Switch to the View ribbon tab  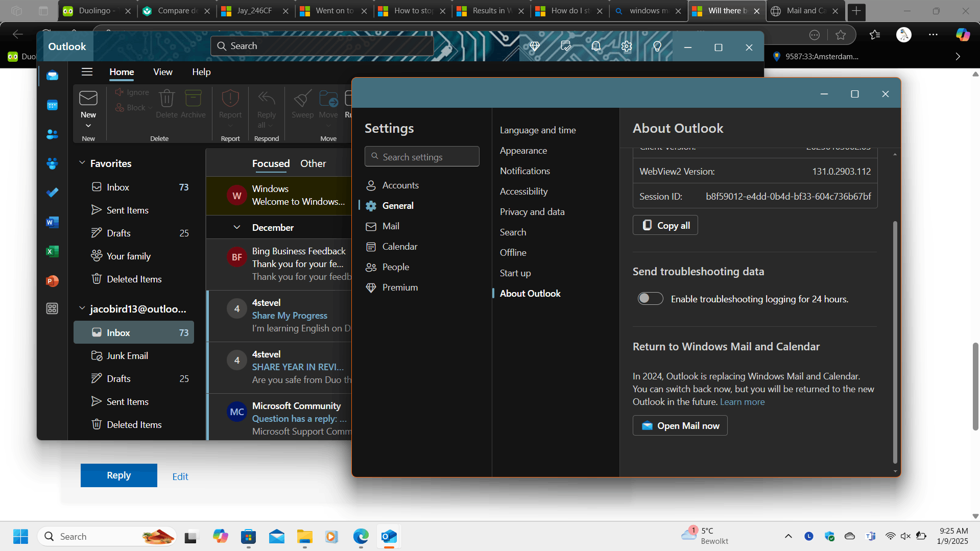(163, 72)
